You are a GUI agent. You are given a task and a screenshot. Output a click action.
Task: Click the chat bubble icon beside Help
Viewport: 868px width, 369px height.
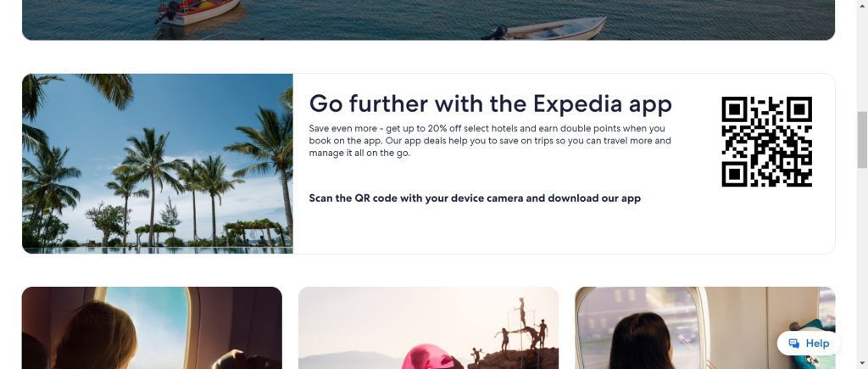tap(793, 344)
